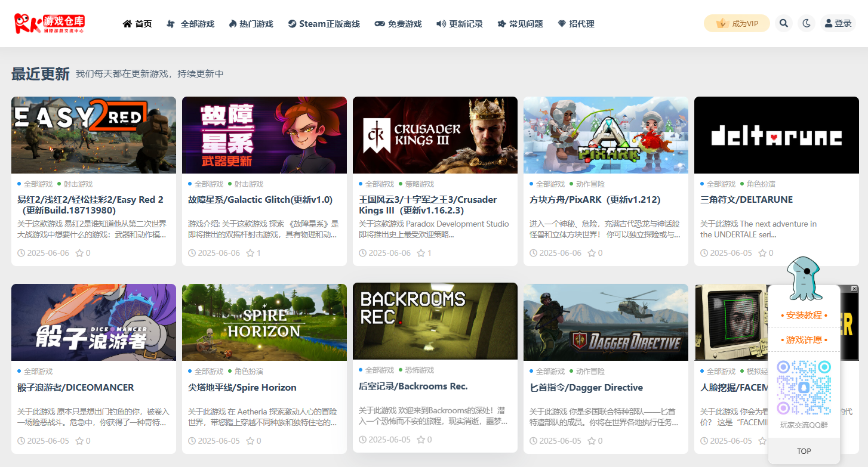Favorite star icon on Spire Horizon card
The image size is (868, 467).
pyautogui.click(x=250, y=441)
